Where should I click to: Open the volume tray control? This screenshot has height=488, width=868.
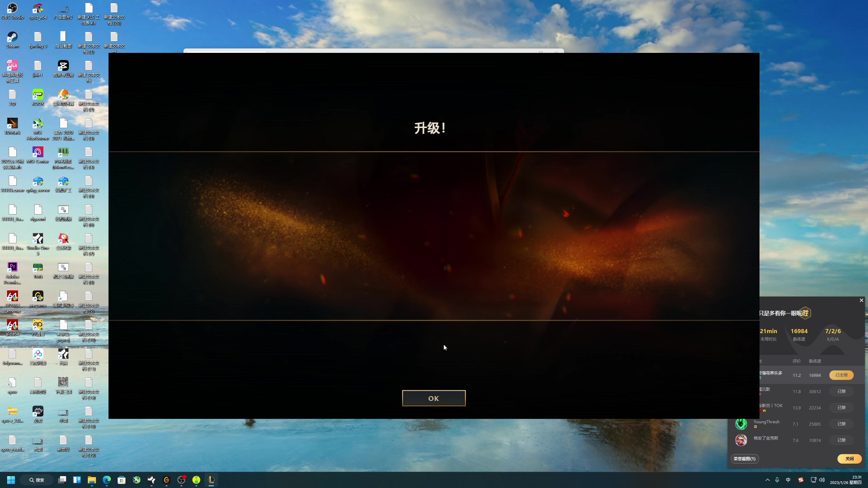(x=822, y=480)
